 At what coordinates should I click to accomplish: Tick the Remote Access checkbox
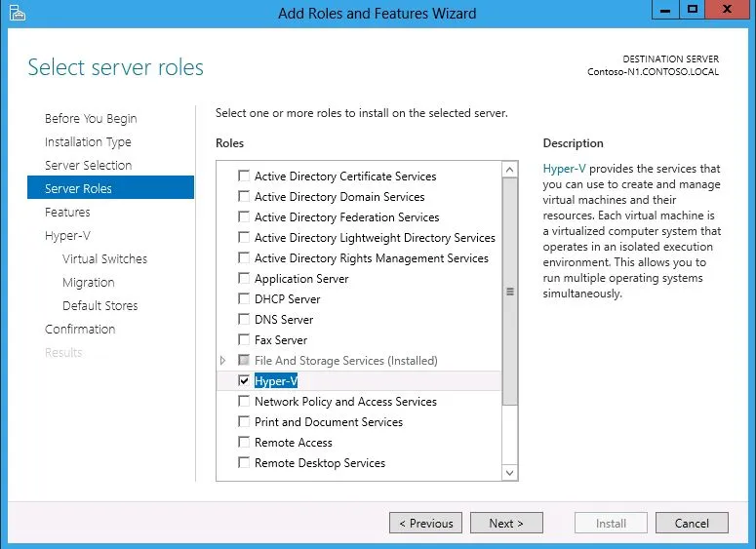coord(244,442)
